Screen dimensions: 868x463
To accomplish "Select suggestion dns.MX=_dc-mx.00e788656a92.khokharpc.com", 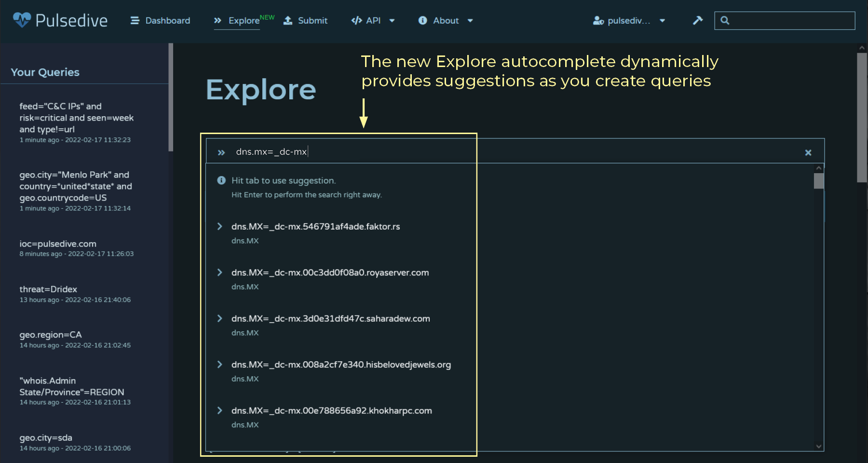I will pos(331,410).
